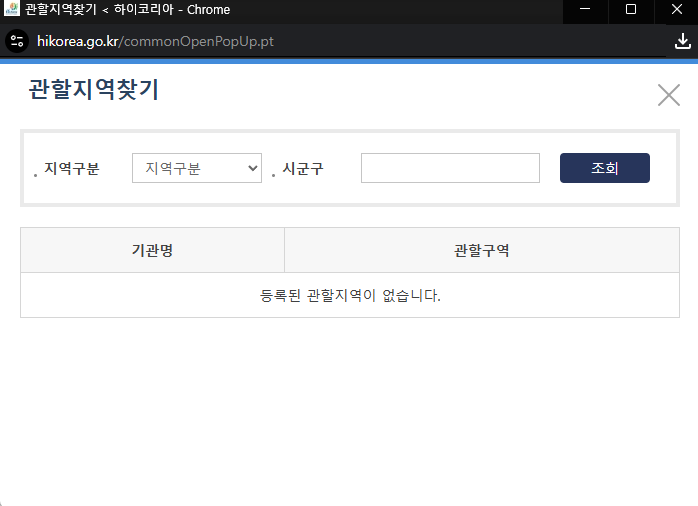Click the site information icon in address bar

pos(17,41)
